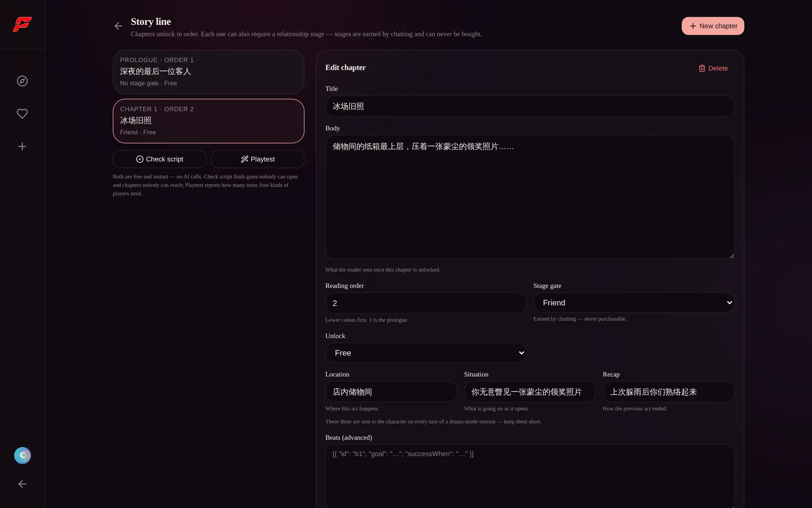Edit the Situation input field
This screenshot has height=508, width=812.
click(x=530, y=392)
